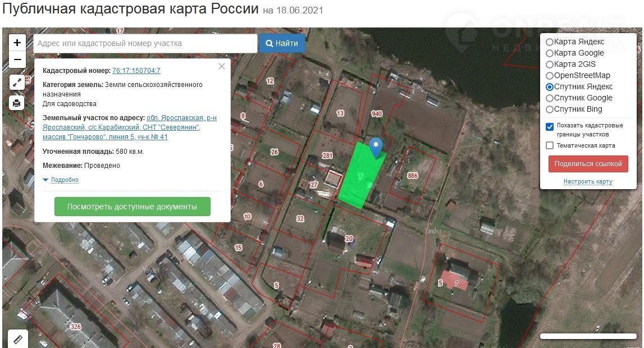Screen dimensions: 644x348
Task: Enable the Тематическая карта checkbox
Action: point(550,145)
